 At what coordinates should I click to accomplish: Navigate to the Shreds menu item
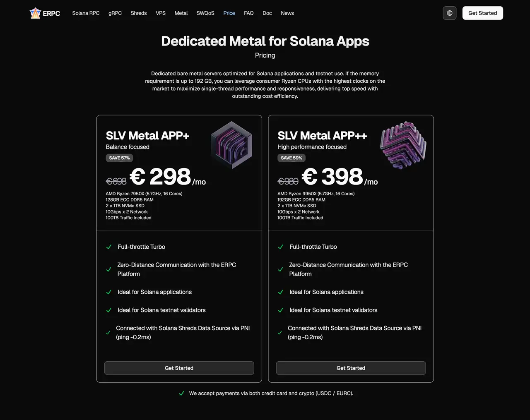(x=138, y=13)
